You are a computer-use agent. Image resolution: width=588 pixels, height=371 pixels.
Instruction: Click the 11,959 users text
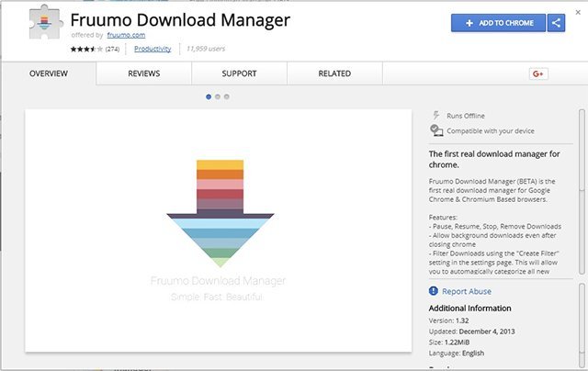click(x=206, y=49)
